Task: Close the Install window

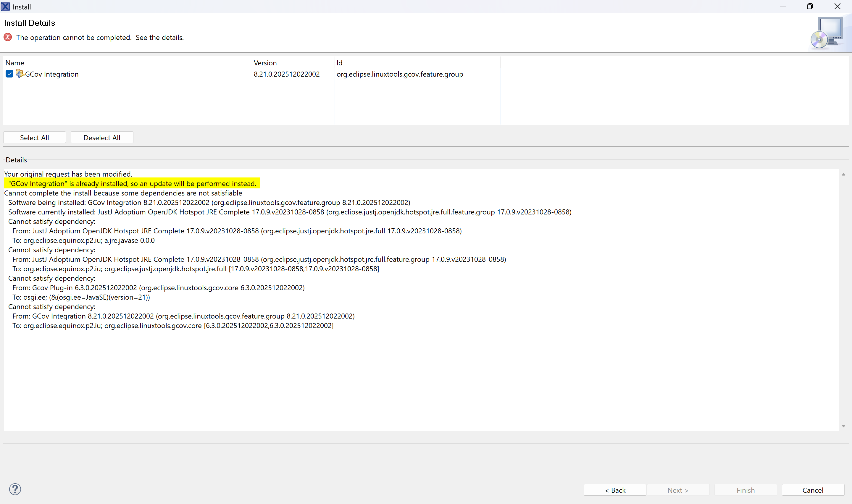Action: click(838, 7)
